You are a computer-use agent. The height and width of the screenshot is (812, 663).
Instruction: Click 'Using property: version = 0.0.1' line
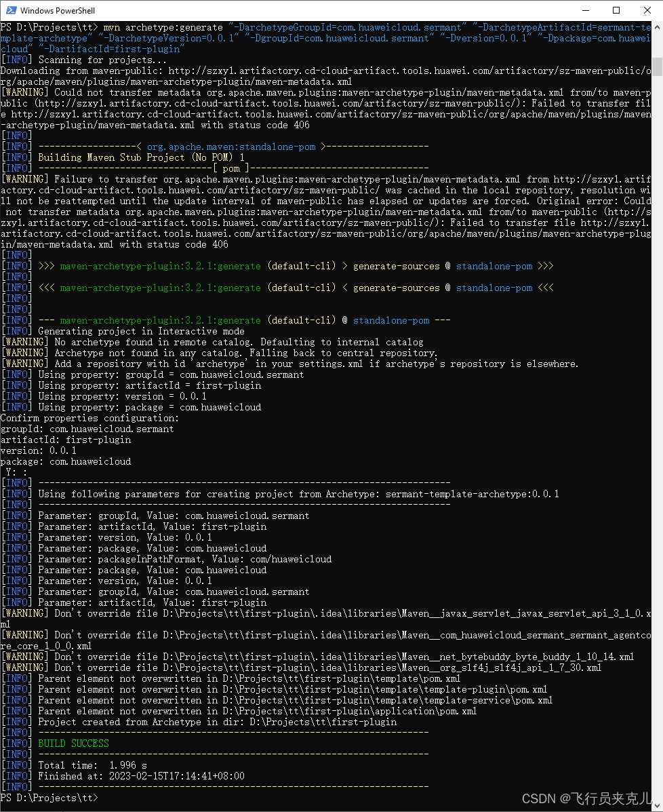pyautogui.click(x=104, y=396)
